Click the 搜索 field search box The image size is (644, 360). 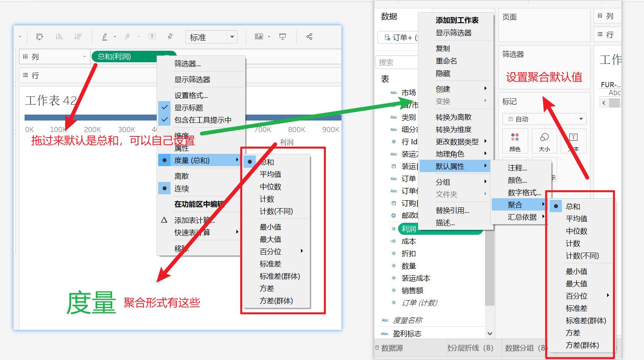point(397,62)
